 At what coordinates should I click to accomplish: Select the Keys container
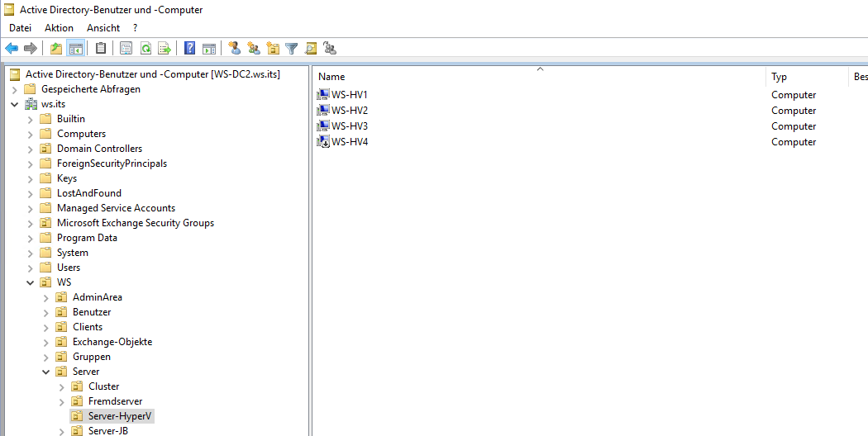click(67, 178)
